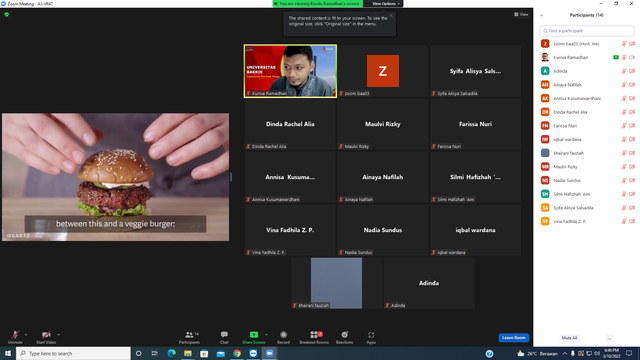Open audio options arrow beside Unmute
Image resolution: width=640 pixels, height=360 pixels.
(26, 335)
